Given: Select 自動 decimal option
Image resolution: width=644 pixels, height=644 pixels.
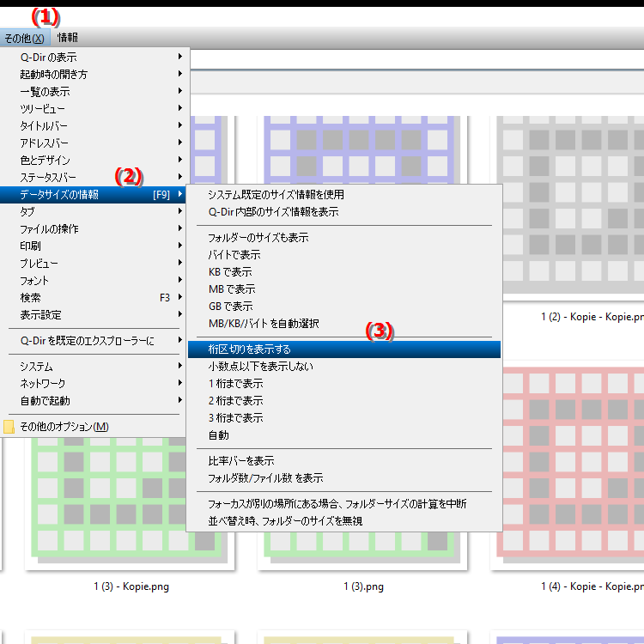Looking at the screenshot, I should coord(344,435).
